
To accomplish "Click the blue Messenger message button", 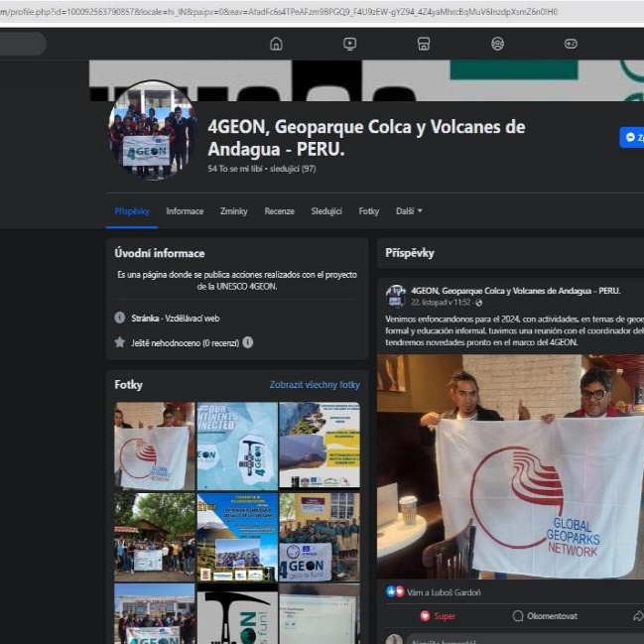I will click(x=631, y=138).
